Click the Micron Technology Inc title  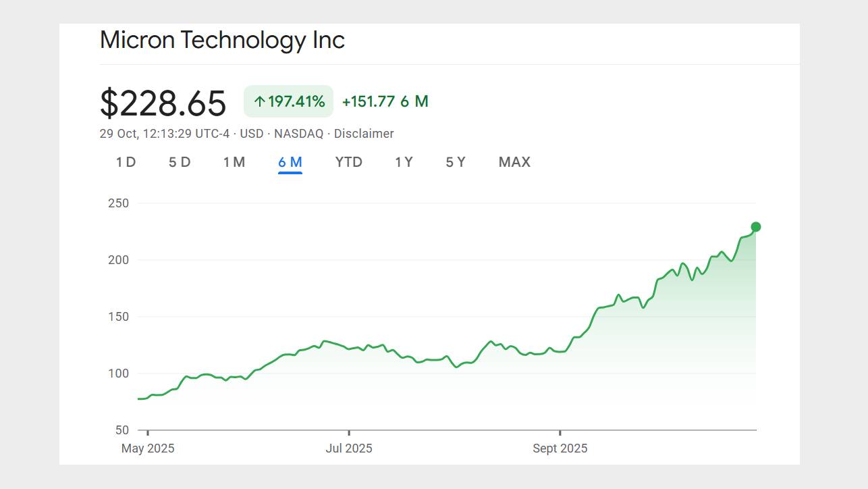click(222, 41)
